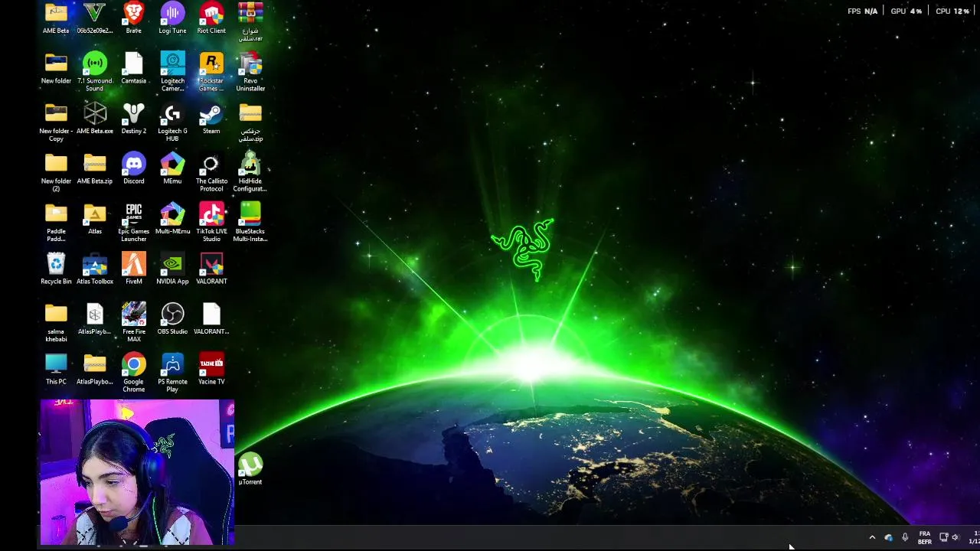Select the Logitech G HUB icon
The height and width of the screenshot is (551, 980).
coord(172,122)
